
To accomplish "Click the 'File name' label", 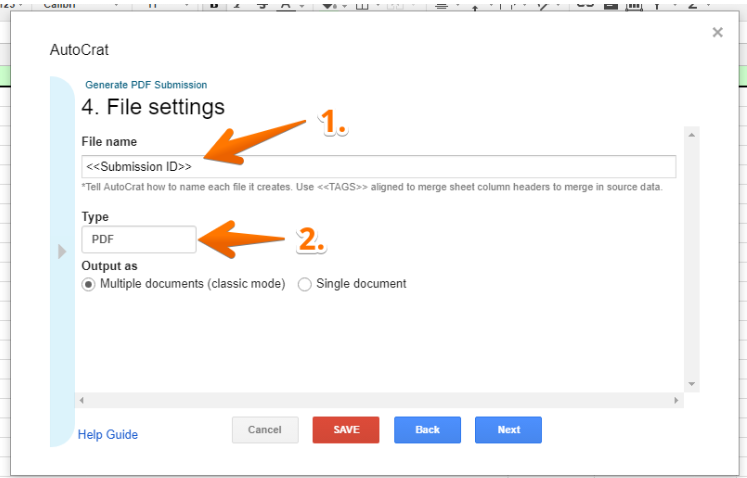I will [x=109, y=142].
